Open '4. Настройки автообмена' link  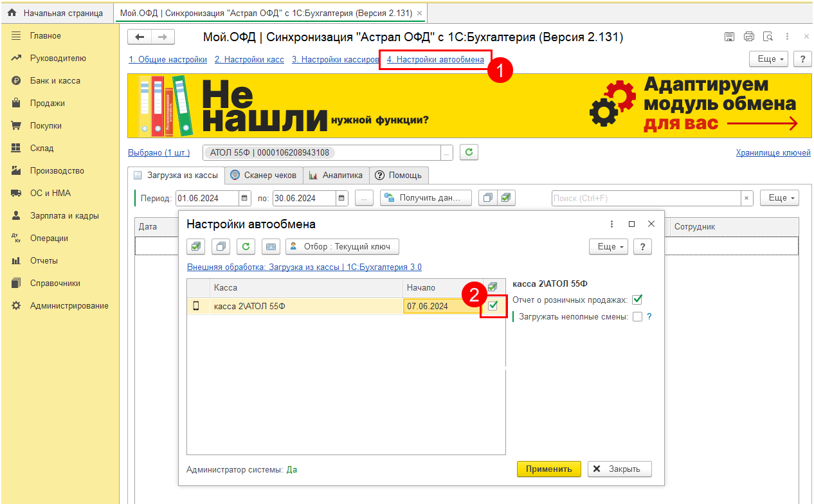pos(435,59)
